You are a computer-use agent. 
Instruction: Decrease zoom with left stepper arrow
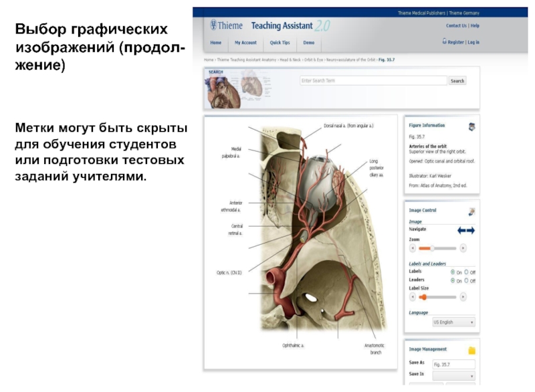click(x=413, y=248)
